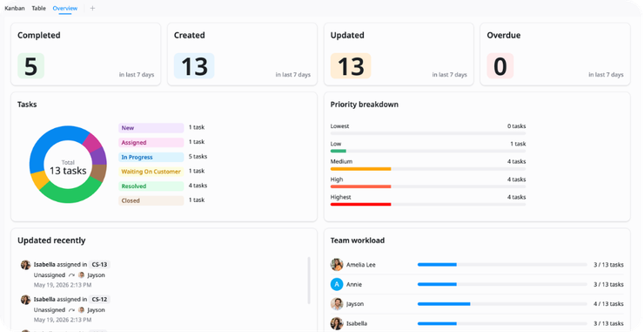Click the Completed count 5
This screenshot has height=332, width=644.
click(x=30, y=66)
